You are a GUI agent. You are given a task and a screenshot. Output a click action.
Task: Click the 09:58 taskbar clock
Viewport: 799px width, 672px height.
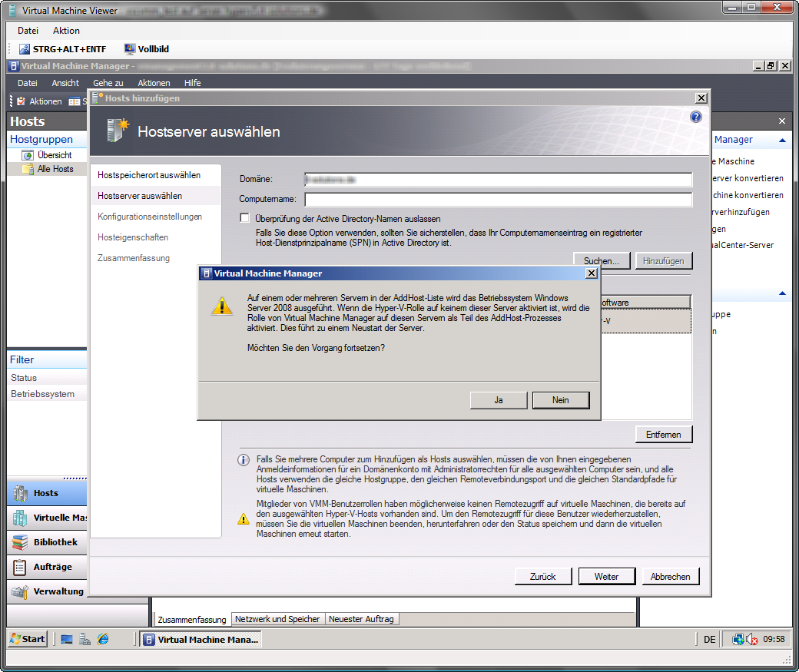click(774, 639)
